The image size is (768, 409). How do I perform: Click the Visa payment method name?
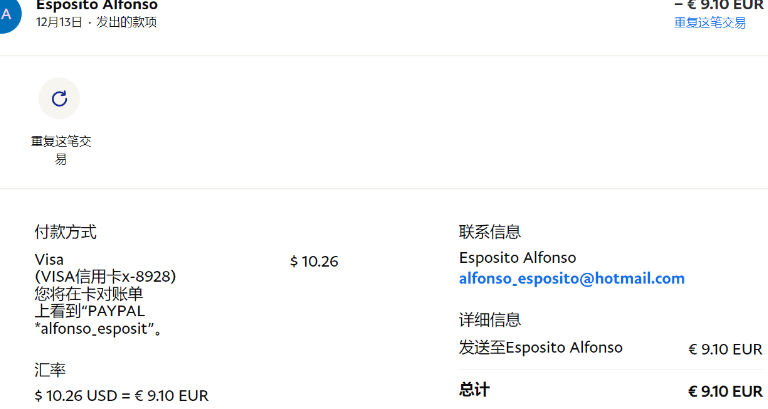tap(49, 259)
